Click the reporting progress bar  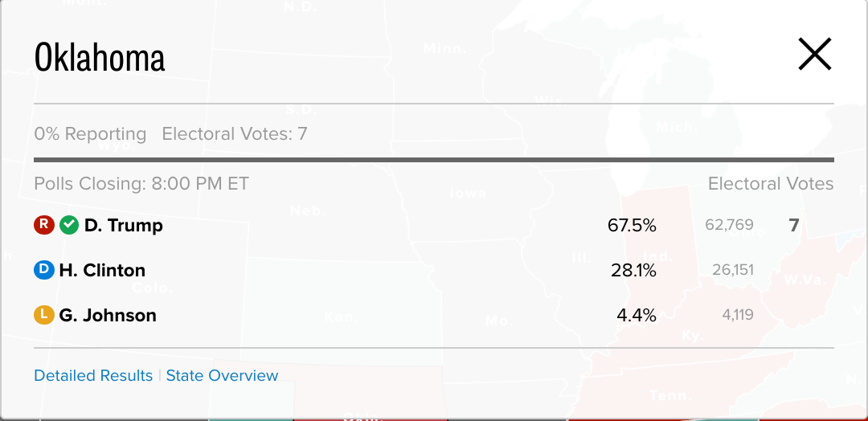click(434, 160)
